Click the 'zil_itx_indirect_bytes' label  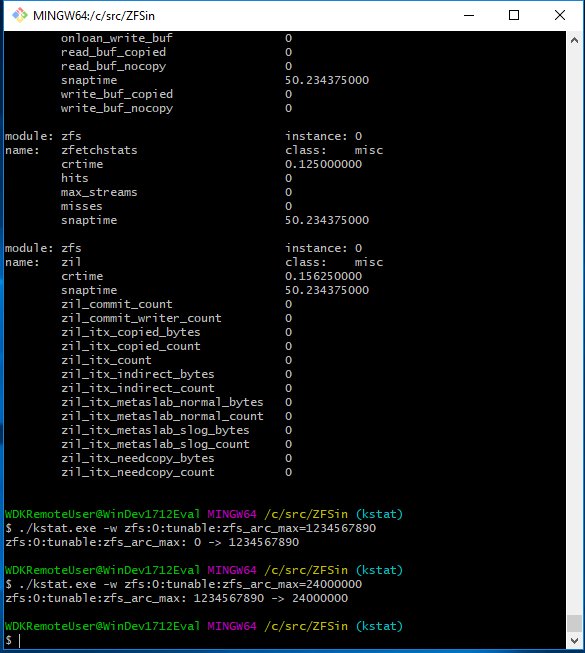pyautogui.click(x=137, y=374)
